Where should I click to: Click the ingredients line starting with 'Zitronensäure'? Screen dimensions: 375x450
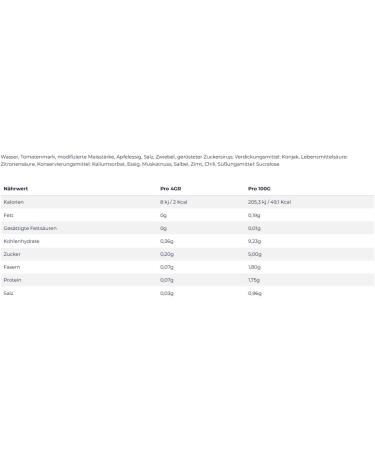click(x=140, y=164)
